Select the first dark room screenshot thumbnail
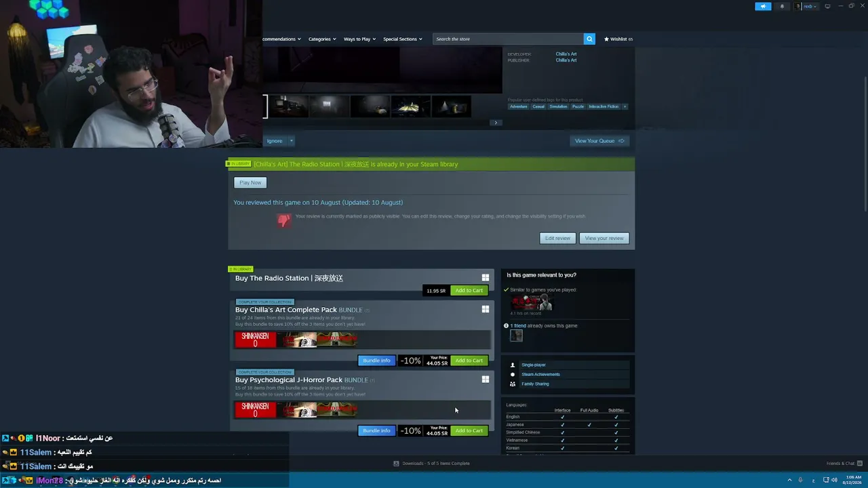The height and width of the screenshot is (488, 868). tap(289, 106)
